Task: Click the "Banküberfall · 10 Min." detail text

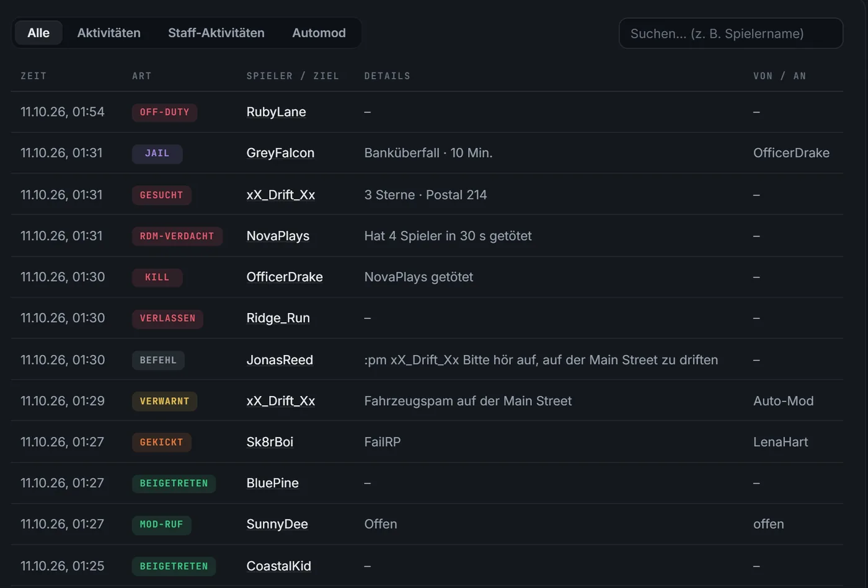Action: (428, 153)
